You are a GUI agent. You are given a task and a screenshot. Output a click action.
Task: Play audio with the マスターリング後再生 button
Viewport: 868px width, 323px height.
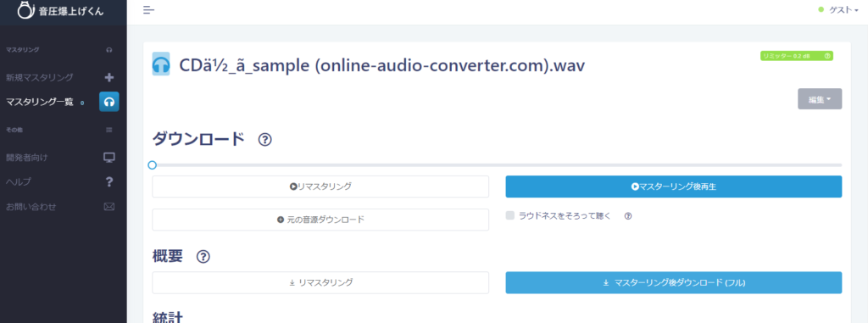[x=674, y=187]
